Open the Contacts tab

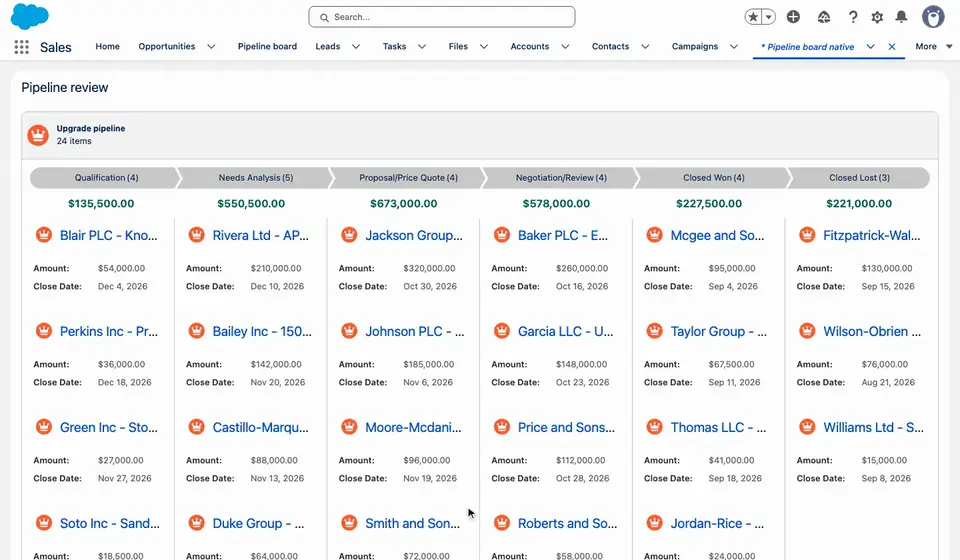[610, 47]
